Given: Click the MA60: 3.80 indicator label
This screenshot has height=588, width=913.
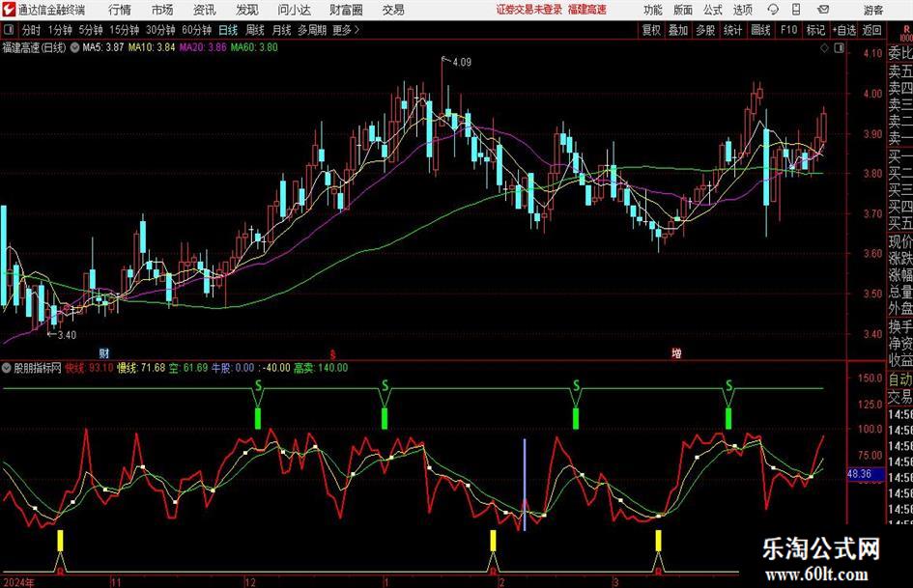Looking at the screenshot, I should tap(254, 47).
